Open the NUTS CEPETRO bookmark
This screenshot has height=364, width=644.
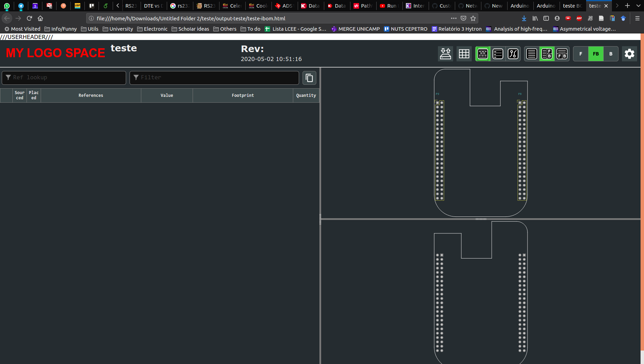[406, 29]
